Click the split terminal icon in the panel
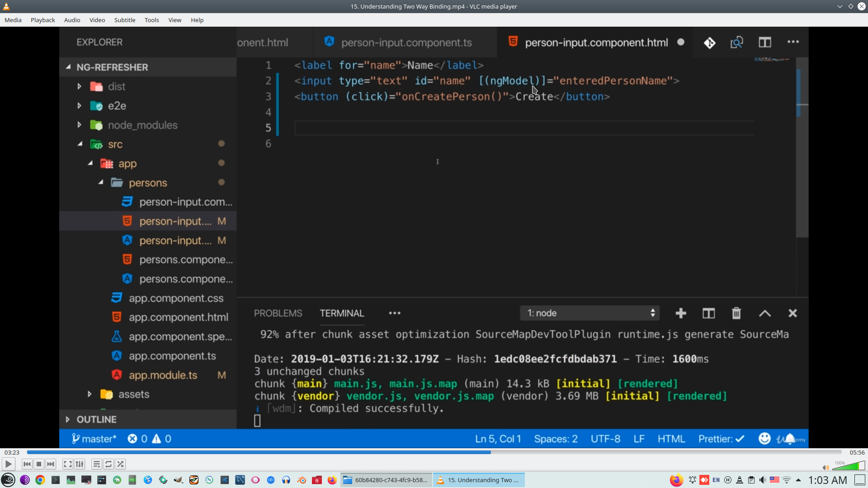The width and height of the screenshot is (868, 488). tap(708, 313)
